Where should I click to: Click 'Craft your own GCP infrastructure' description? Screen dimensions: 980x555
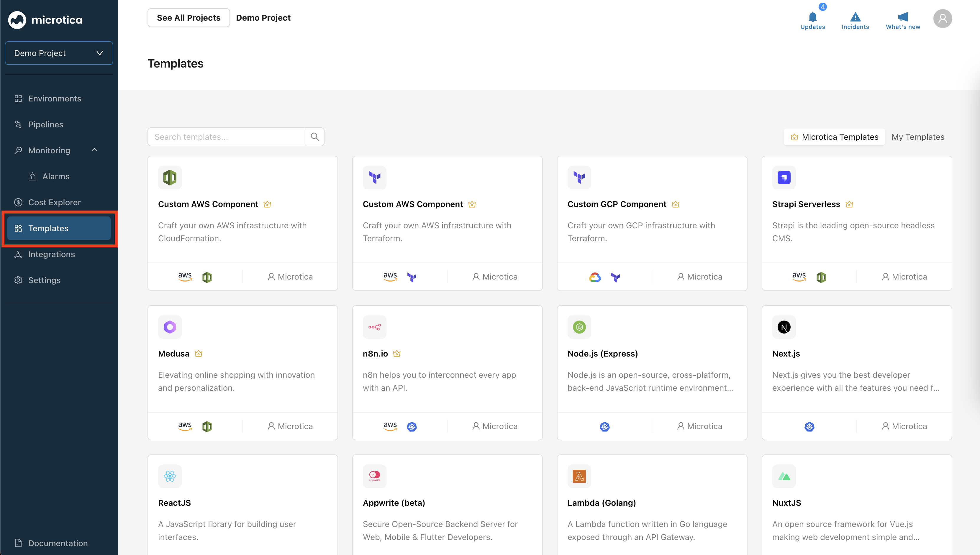point(641,232)
